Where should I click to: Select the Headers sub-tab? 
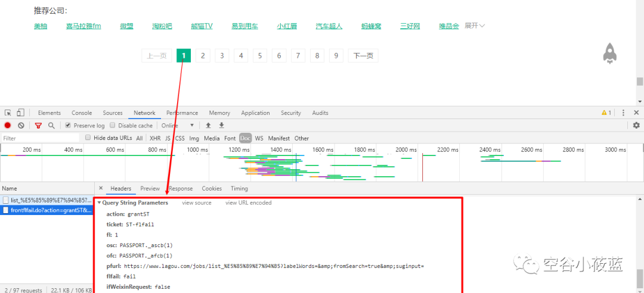120,189
